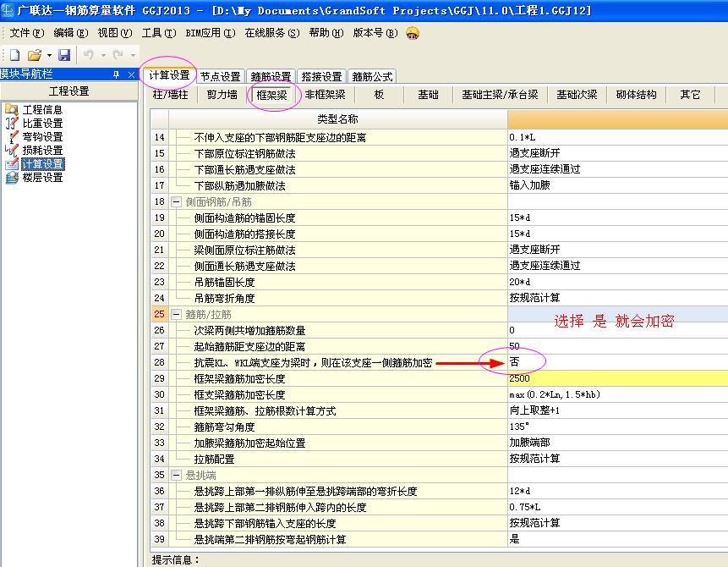
Task: Click the 类型名称 column header
Action: pyautogui.click(x=337, y=119)
